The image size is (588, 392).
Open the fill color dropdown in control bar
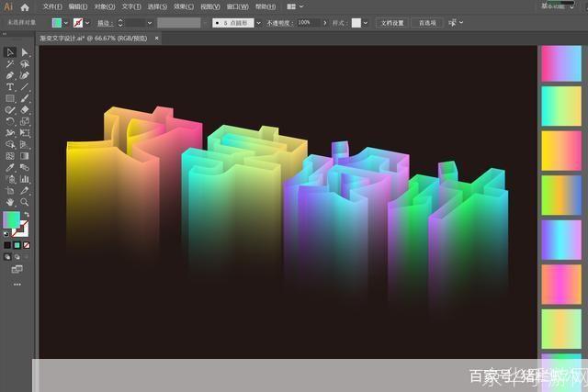(66, 22)
